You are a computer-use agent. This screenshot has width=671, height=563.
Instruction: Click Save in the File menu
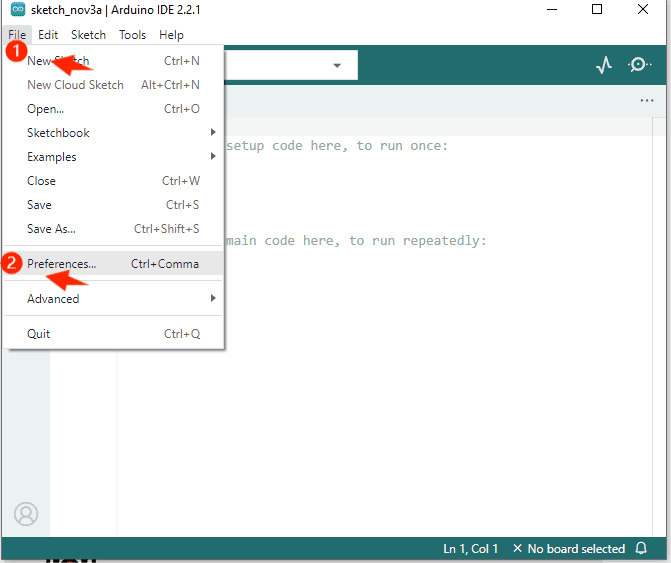coord(114,204)
